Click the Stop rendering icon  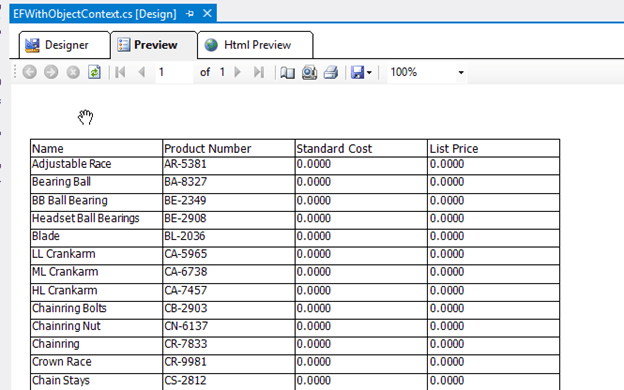(73, 72)
